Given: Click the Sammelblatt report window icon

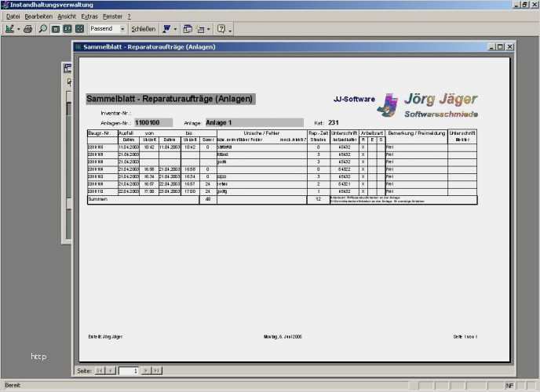Looking at the screenshot, I should coord(78,47).
